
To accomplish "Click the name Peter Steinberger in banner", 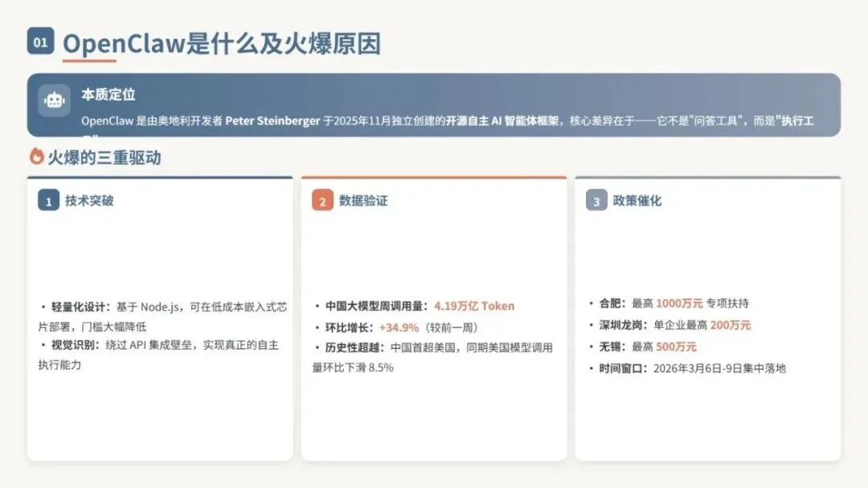I will (x=272, y=121).
